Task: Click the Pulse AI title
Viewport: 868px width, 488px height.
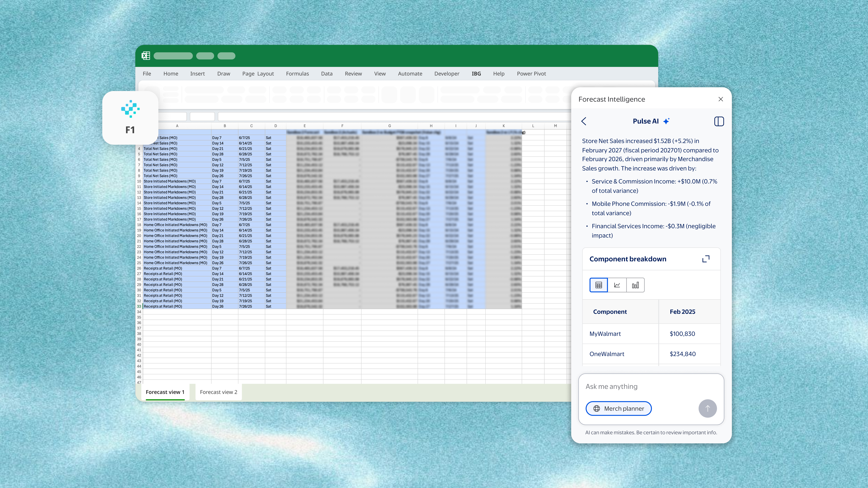Action: click(646, 121)
